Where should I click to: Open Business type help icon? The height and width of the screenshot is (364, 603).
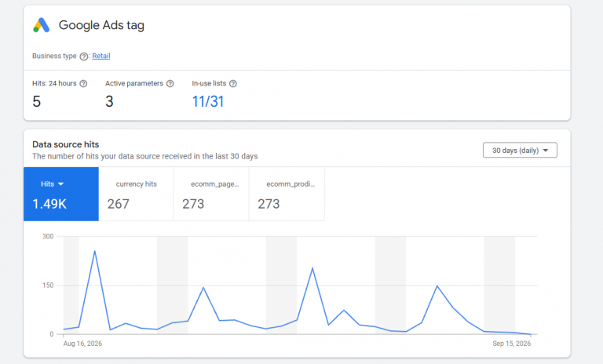pos(83,56)
